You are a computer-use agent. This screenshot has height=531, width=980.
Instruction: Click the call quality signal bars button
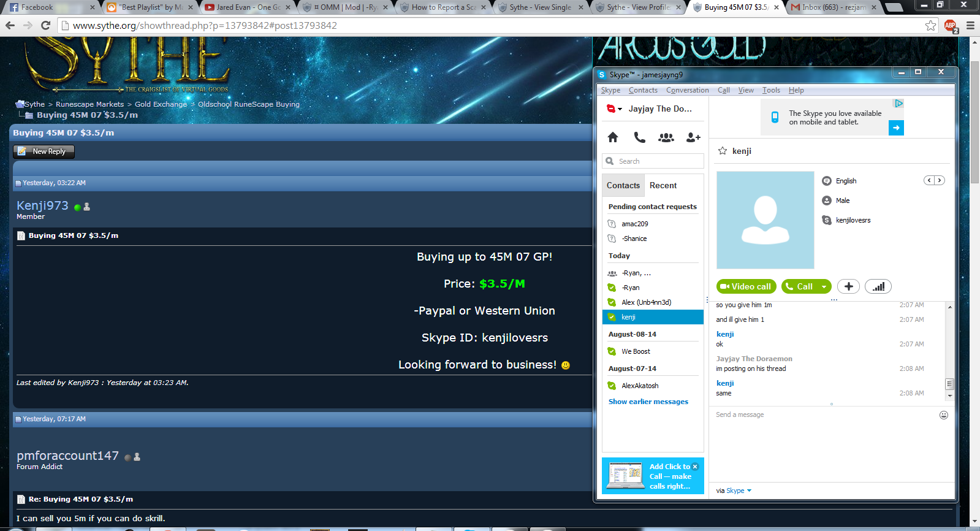pyautogui.click(x=878, y=286)
